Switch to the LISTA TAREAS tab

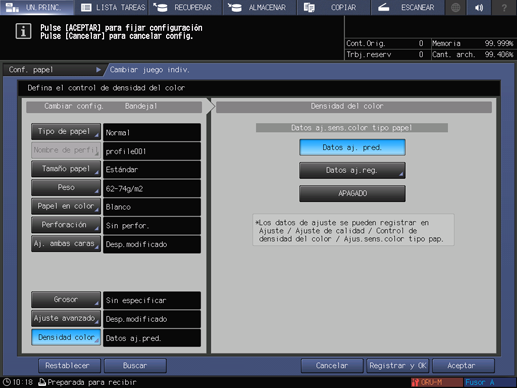pos(112,7)
